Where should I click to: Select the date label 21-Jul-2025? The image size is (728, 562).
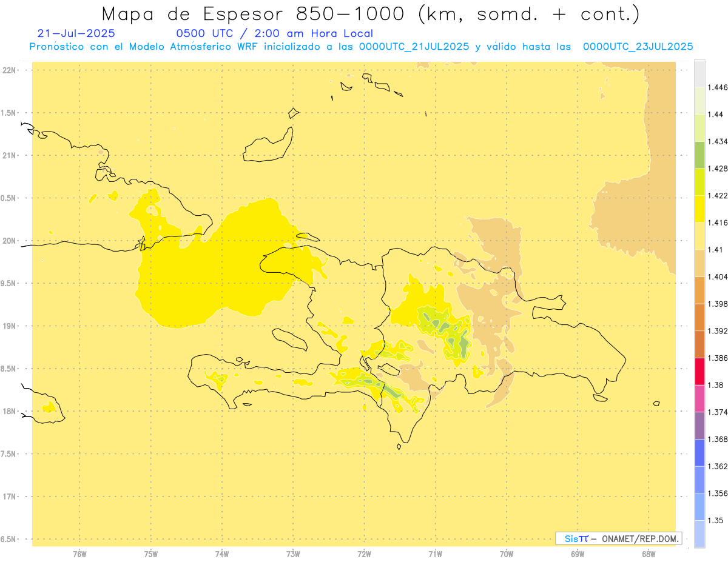point(76,33)
